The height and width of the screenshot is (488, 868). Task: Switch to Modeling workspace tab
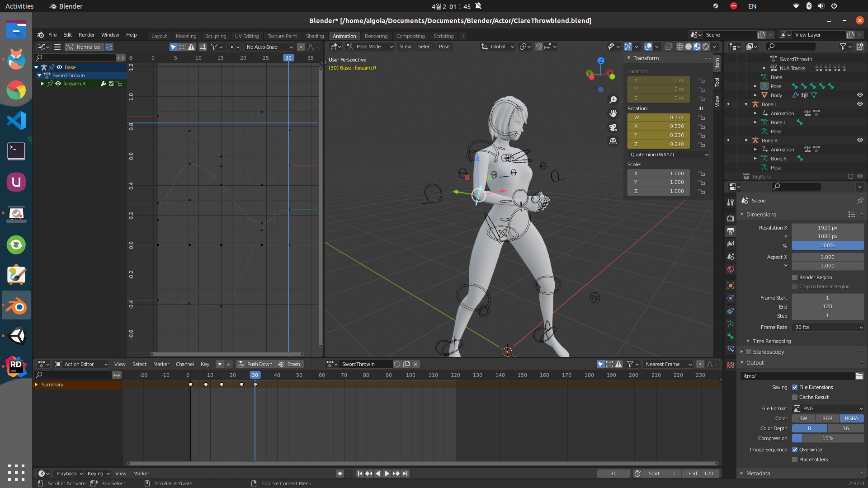click(186, 36)
